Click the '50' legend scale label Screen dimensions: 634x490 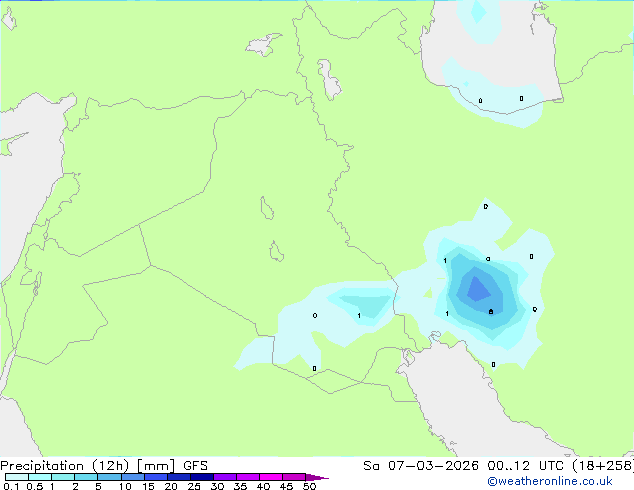pos(309,486)
